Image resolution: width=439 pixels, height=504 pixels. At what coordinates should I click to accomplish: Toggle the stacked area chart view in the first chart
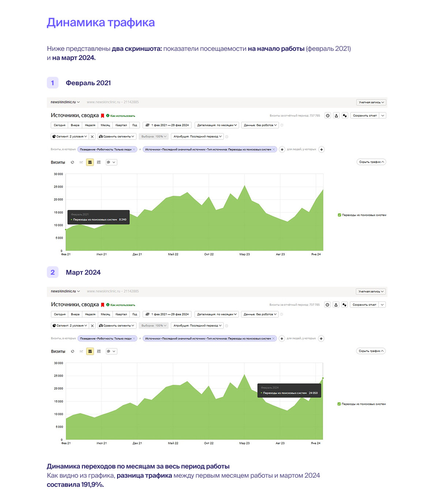pos(90,162)
